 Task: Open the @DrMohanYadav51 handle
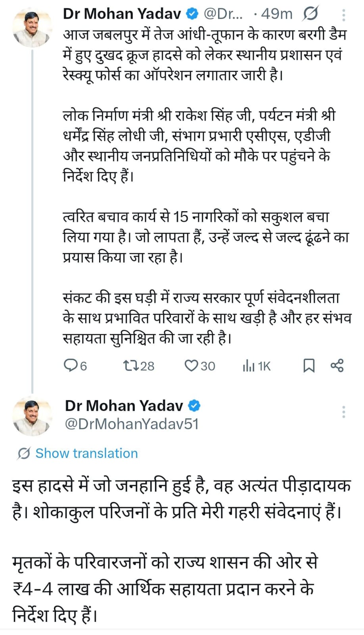click(132, 424)
